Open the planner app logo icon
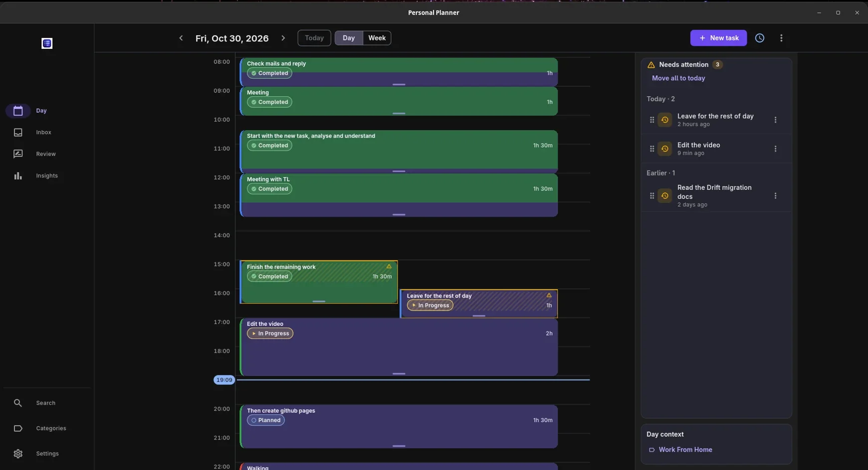Image resolution: width=868 pixels, height=470 pixels. click(x=47, y=43)
